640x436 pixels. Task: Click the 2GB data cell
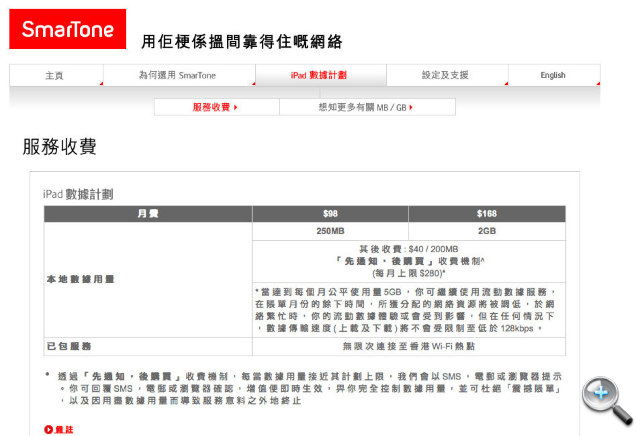click(487, 231)
